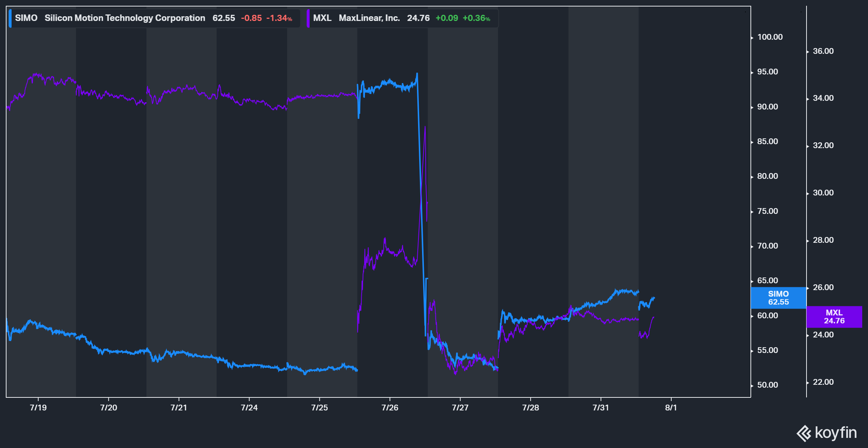Click the 36.00 tick on MXL axis
Screen dimensions: 868x448
point(823,51)
